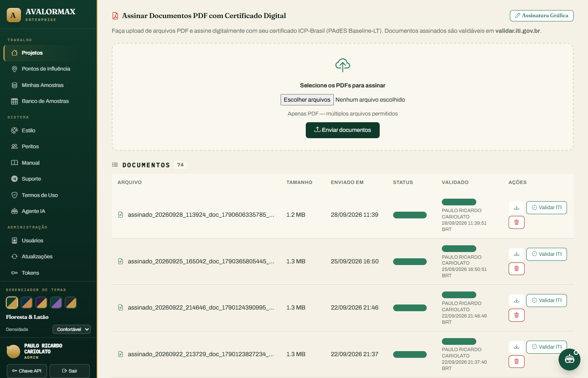Open the floating AI assistant chat bubble
Viewport: 588px width, 378px height.
[570, 360]
